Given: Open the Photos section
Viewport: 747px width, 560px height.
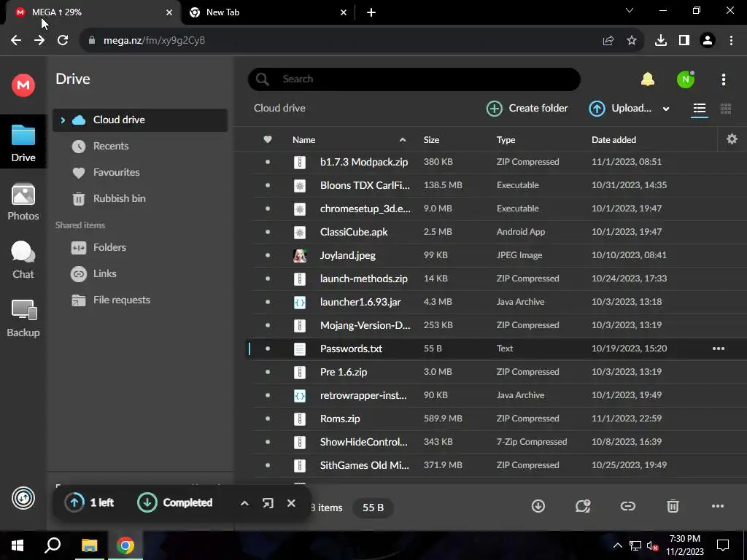Looking at the screenshot, I should [23, 202].
